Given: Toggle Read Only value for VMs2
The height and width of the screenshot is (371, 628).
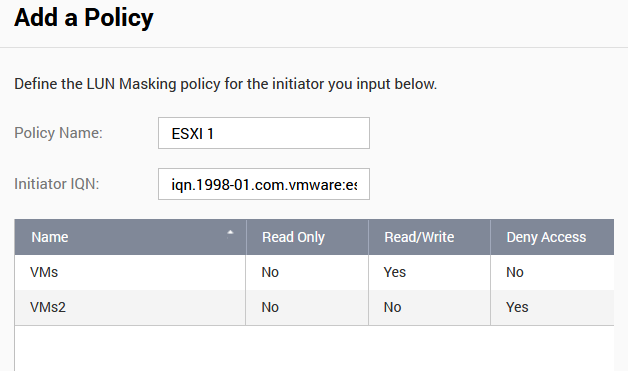Looking at the screenshot, I should point(307,307).
